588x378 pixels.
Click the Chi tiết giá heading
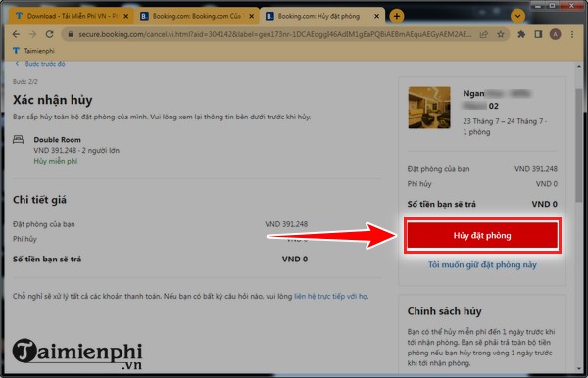pos(39,200)
